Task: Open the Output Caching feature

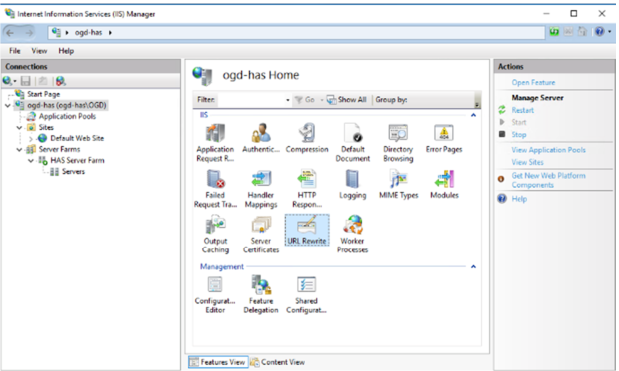Action: tap(215, 234)
